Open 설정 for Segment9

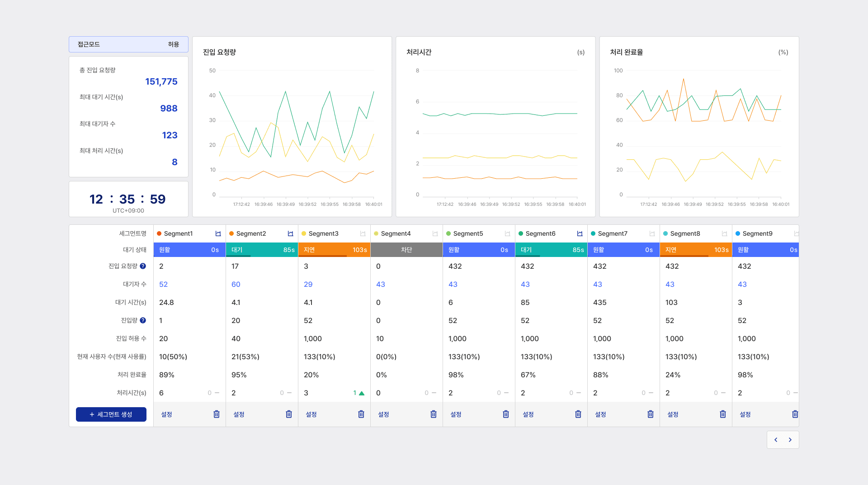point(745,414)
